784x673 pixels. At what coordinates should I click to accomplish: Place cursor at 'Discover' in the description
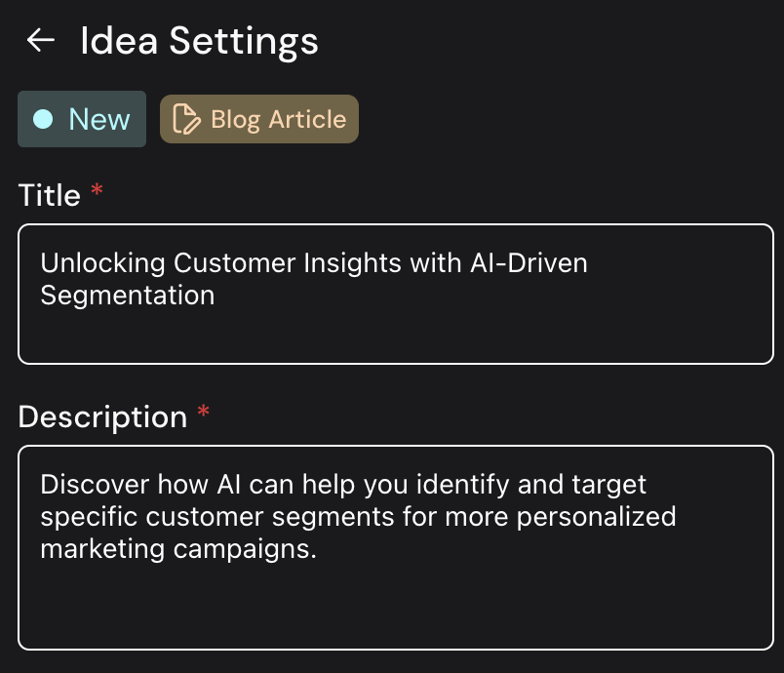pyautogui.click(x=96, y=484)
